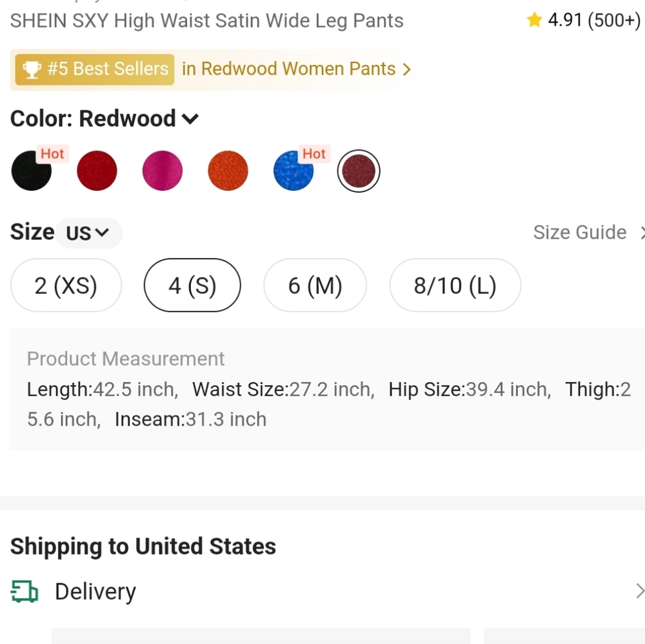Click the selected 4 (S) size pill
The height and width of the screenshot is (644, 645).
[x=192, y=285]
